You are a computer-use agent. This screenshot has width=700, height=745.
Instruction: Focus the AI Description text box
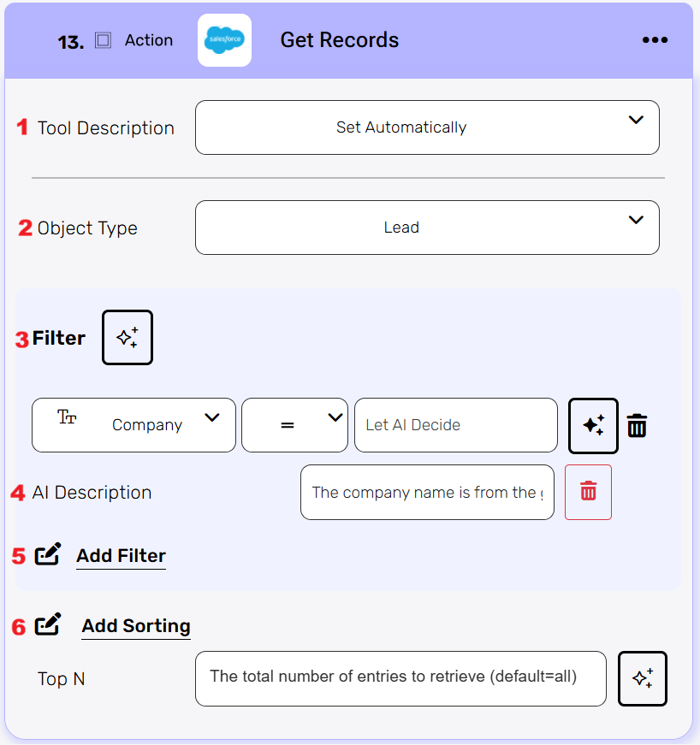coord(427,492)
